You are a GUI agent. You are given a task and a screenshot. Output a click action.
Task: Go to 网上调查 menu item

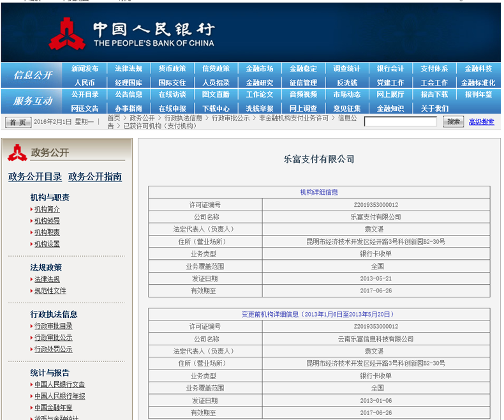[304, 109]
